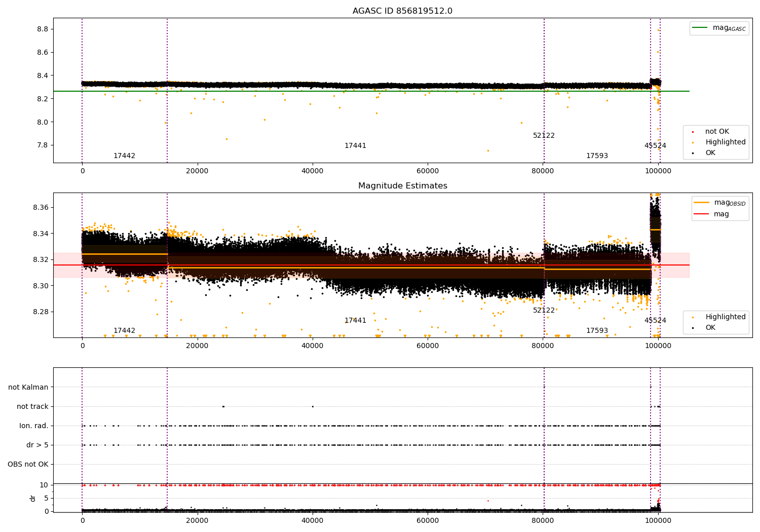
Task: Click the mag OBSID legend label
Action: pos(730,203)
